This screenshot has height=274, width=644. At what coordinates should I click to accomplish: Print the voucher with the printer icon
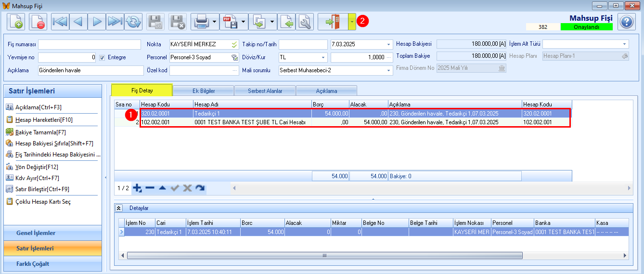[201, 22]
